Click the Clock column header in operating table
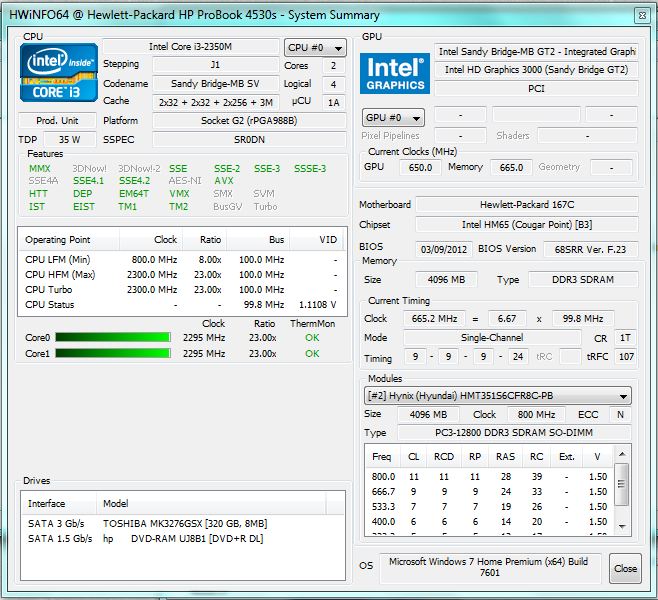The image size is (658, 600). click(x=151, y=240)
